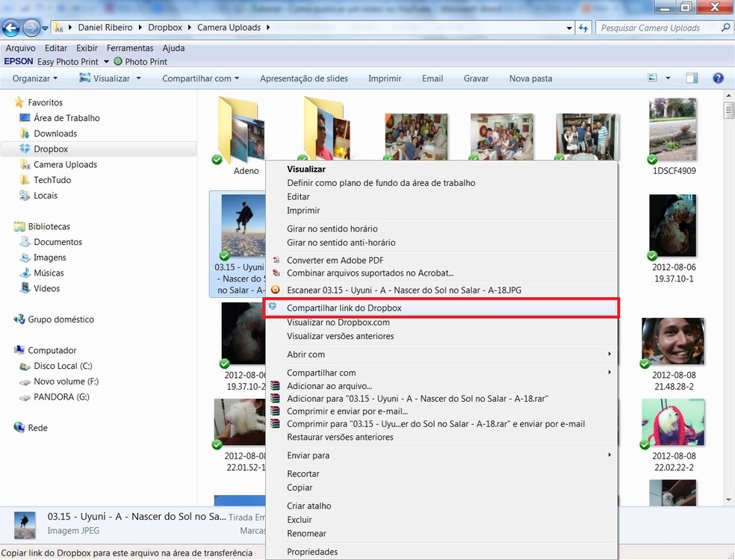Choose Escanear 03.15 - Uyuni file
The height and width of the screenshot is (560, 735).
click(x=404, y=290)
